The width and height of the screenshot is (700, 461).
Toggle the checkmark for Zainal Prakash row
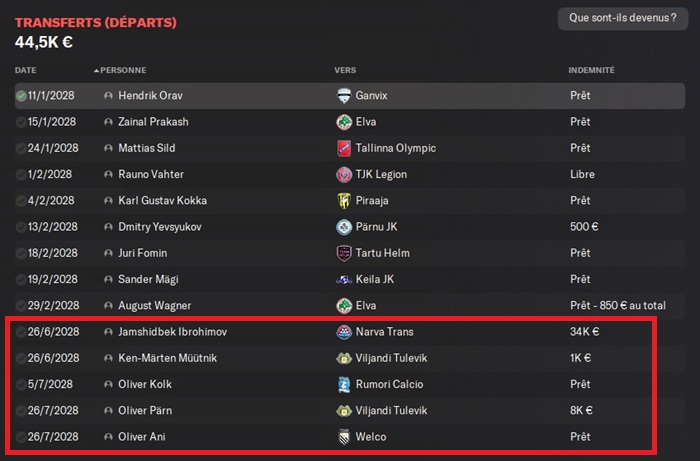click(x=21, y=122)
